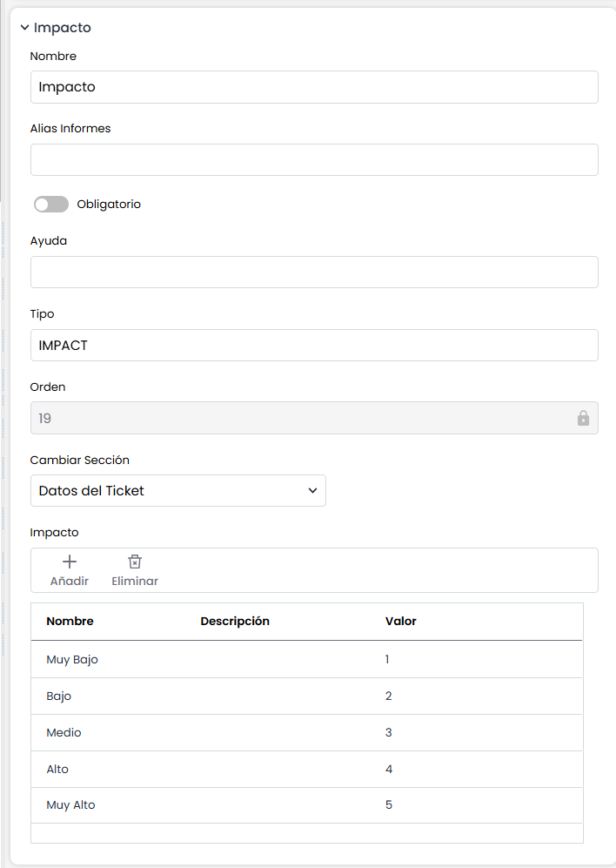Click the Descripción column header
The height and width of the screenshot is (868, 616).
tap(235, 622)
